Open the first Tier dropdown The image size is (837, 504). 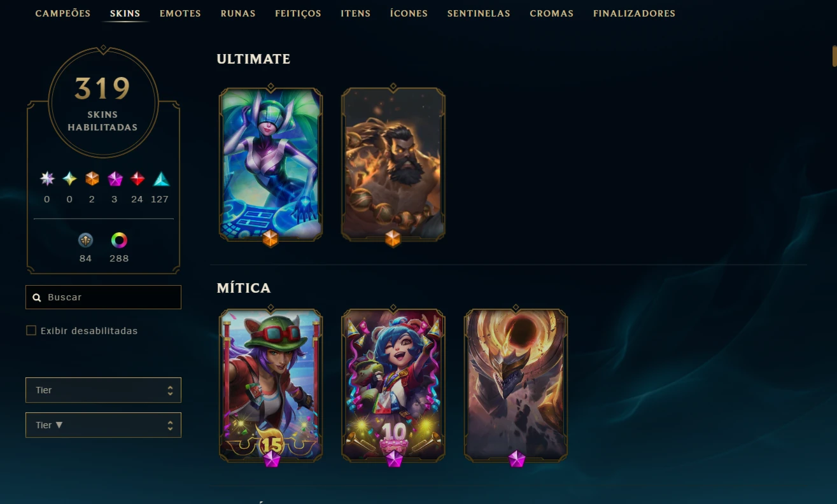[103, 390]
